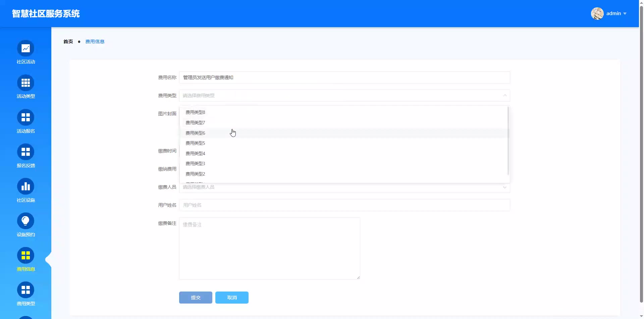
Task: Submit the form with 提交 button
Action: click(x=196, y=298)
